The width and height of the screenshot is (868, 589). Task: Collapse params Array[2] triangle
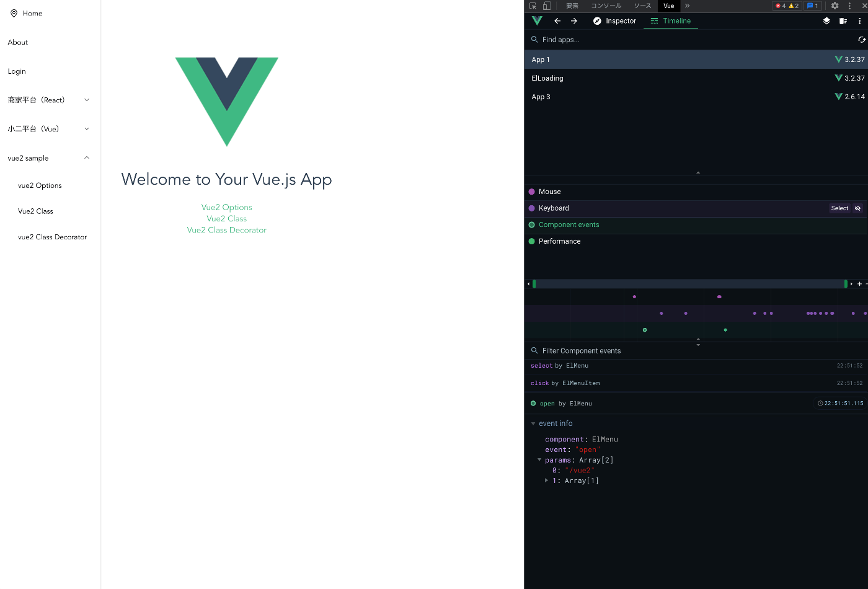click(539, 459)
